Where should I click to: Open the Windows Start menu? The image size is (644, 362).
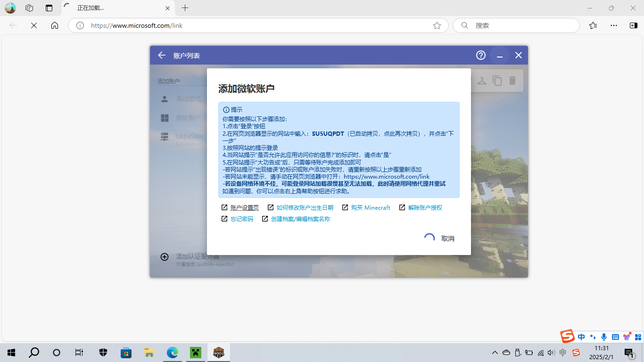[11, 353]
